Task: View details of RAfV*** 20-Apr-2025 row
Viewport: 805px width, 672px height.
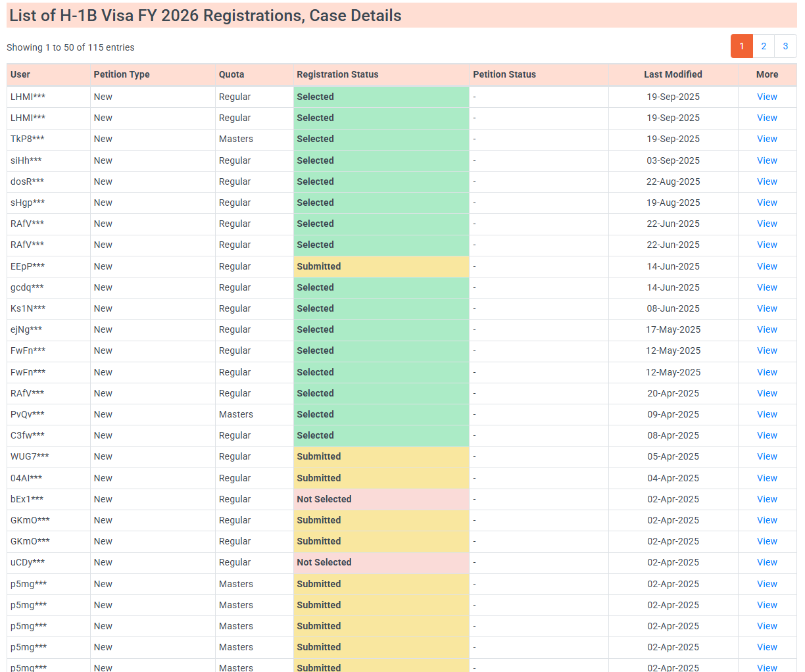Action: click(767, 393)
